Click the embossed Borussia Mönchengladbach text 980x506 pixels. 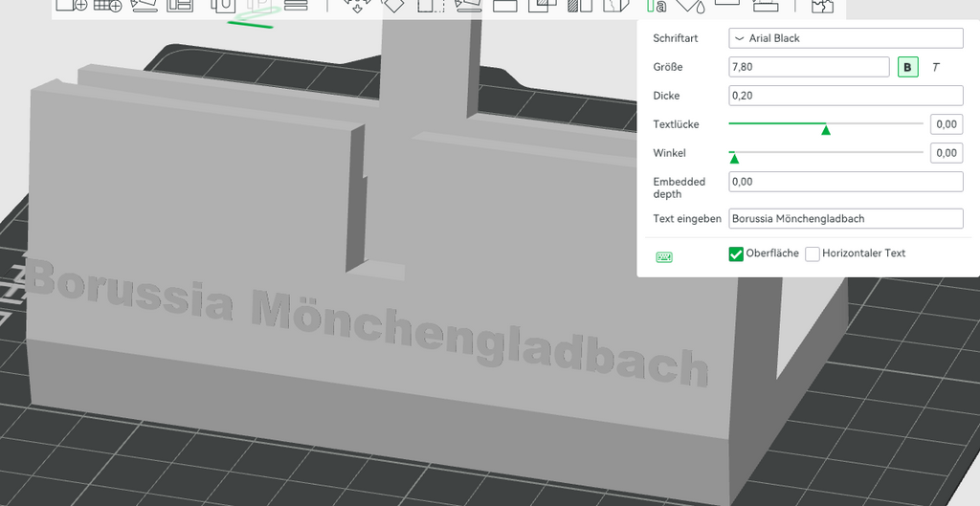coord(367,323)
